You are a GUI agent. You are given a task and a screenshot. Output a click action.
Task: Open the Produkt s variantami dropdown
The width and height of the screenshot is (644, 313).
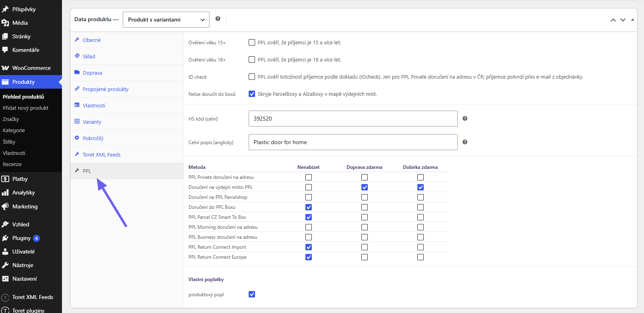point(166,20)
